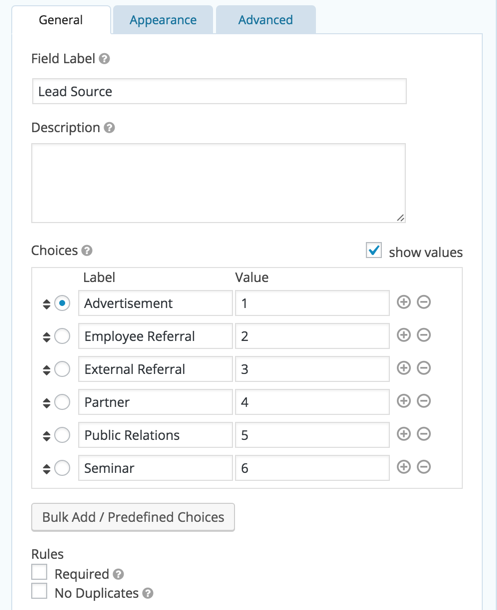Screen dimensions: 497x610
Task: Switch to the Appearance tab
Action: click(163, 20)
